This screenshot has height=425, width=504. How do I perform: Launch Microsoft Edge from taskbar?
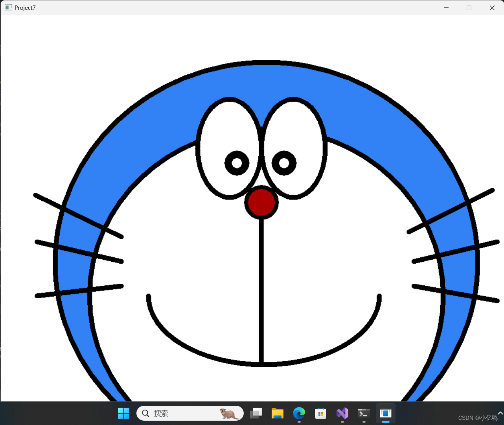pos(299,413)
